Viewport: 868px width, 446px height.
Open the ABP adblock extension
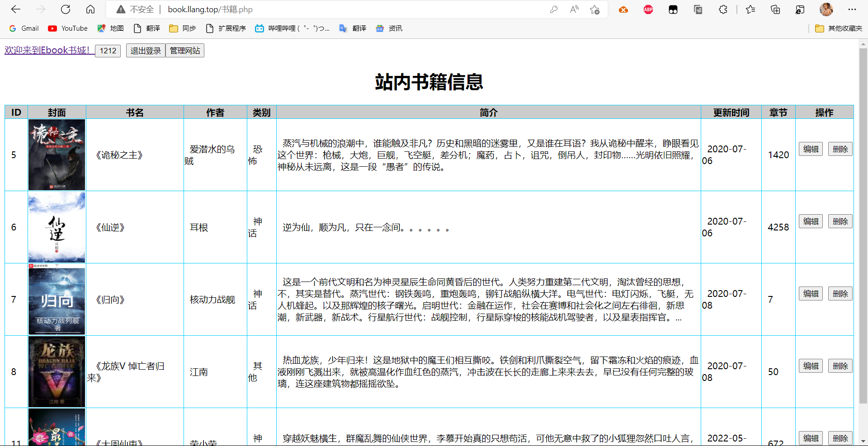click(648, 9)
